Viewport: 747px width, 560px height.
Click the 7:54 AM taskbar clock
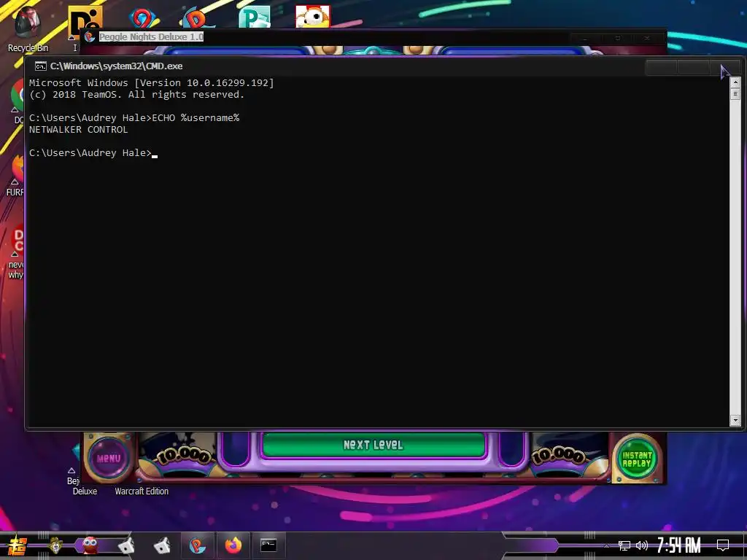pos(679,545)
